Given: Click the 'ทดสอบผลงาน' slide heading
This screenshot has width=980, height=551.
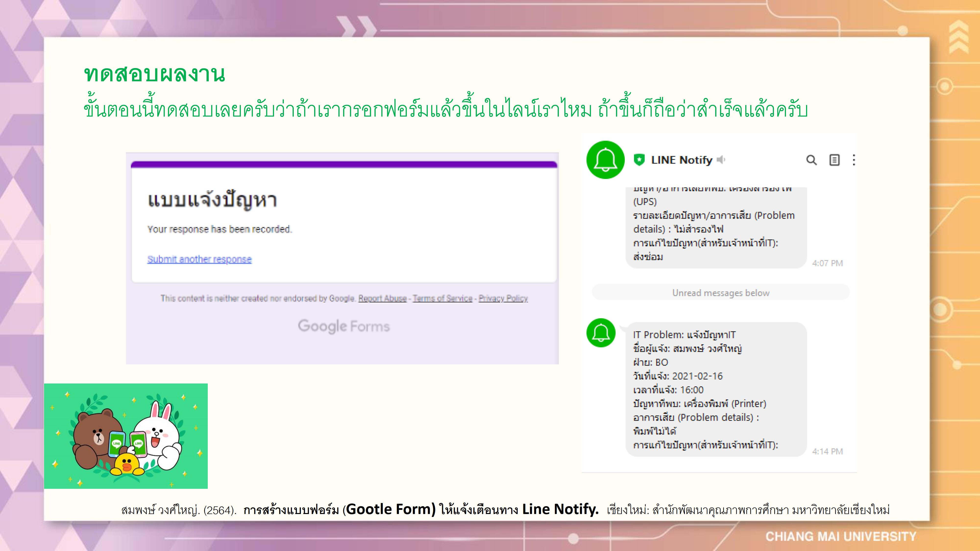Looking at the screenshot, I should (154, 74).
